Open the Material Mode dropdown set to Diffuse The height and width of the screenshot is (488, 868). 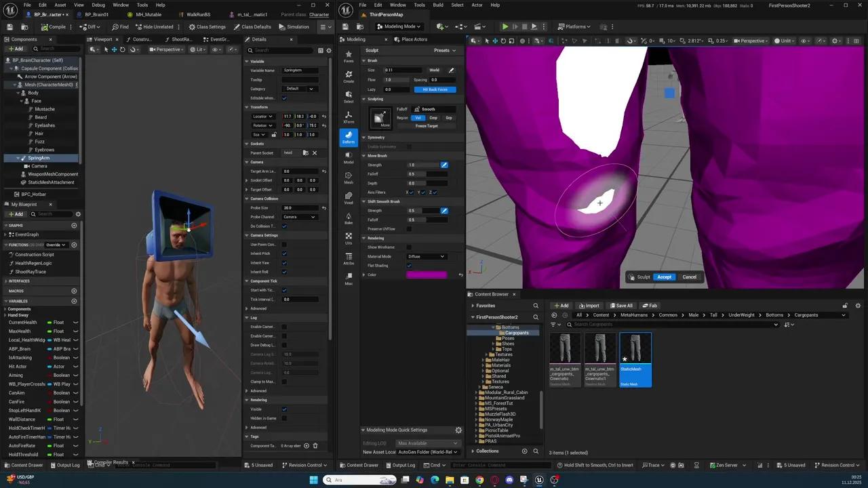426,256
